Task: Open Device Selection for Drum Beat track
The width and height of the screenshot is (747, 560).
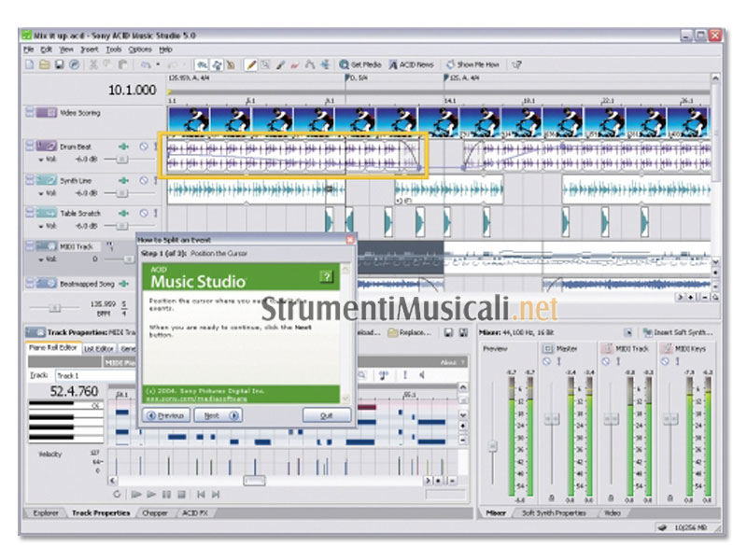Action: tap(122, 147)
